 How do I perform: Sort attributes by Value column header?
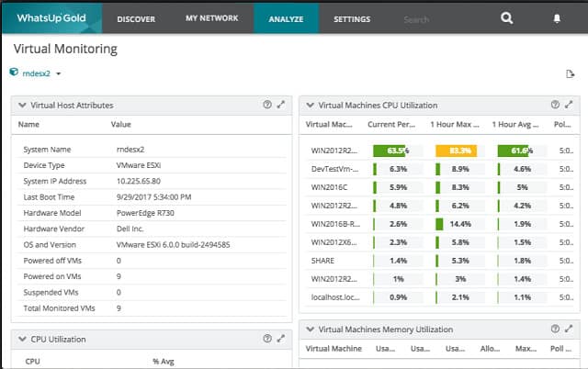tap(120, 124)
